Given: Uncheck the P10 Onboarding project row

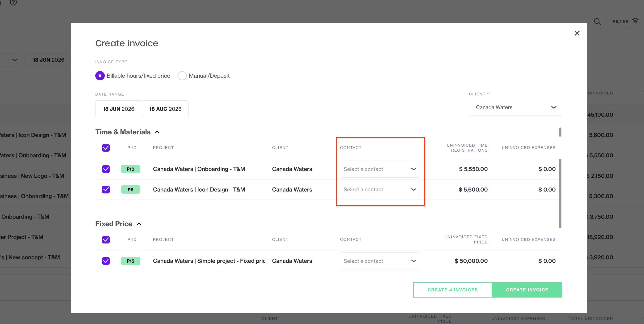Looking at the screenshot, I should [106, 169].
